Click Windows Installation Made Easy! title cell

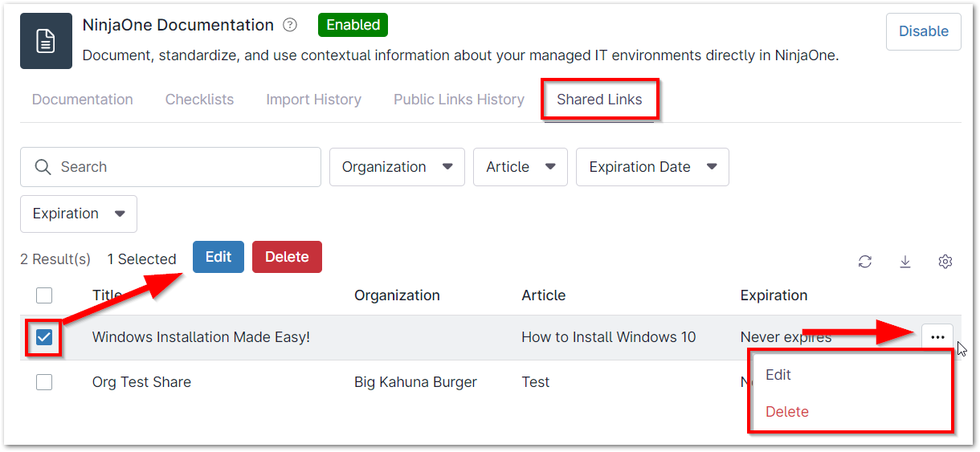pos(201,337)
